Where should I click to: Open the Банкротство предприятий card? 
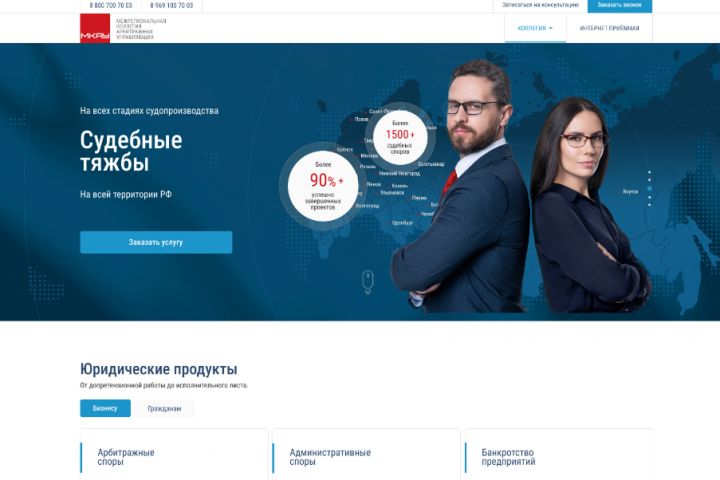[558, 455]
